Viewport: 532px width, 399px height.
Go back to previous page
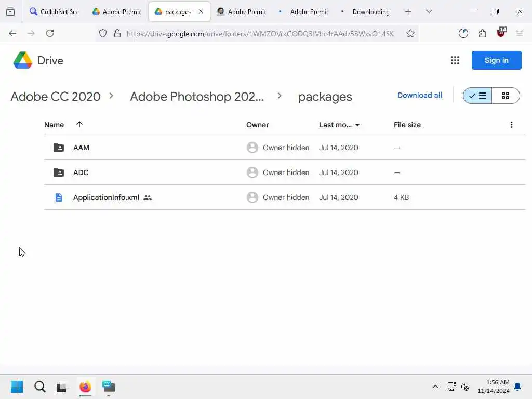pyautogui.click(x=12, y=33)
